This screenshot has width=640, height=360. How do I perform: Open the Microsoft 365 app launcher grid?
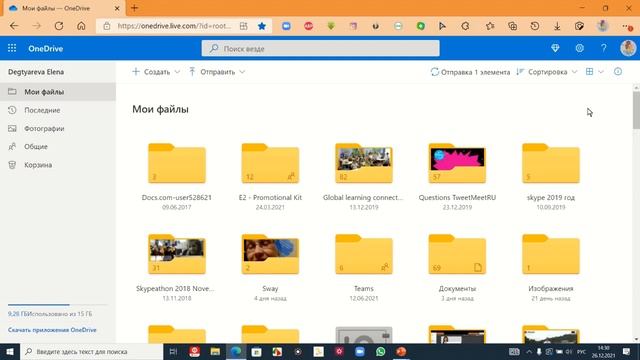point(12,48)
